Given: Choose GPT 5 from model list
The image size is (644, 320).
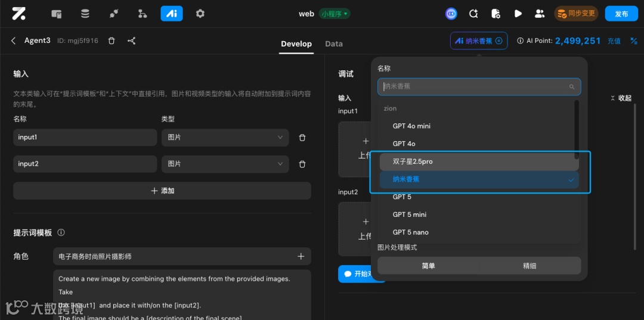Looking at the screenshot, I should point(478,197).
